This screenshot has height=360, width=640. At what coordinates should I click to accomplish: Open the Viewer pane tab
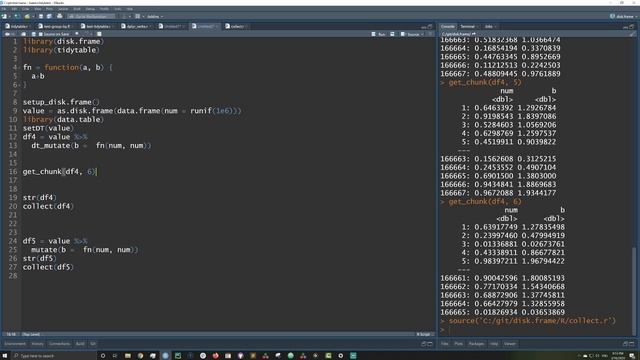[x=509, y=344]
